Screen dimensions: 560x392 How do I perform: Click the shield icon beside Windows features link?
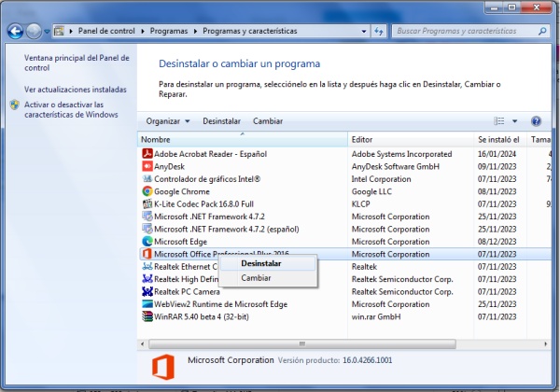point(15,105)
